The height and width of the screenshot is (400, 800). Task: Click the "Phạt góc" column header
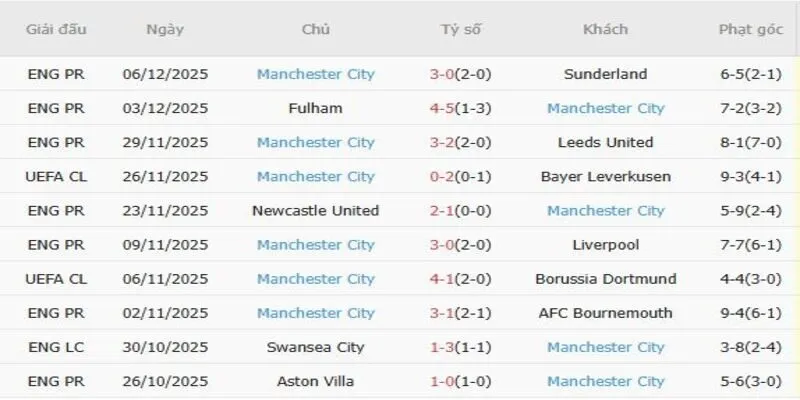749,29
